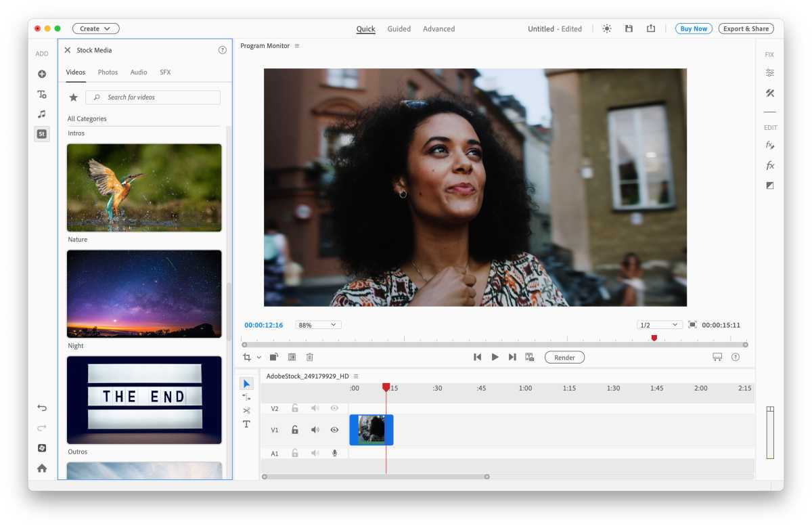Click the Delete clip trash icon
Image resolution: width=812 pixels, height=528 pixels.
[310, 357]
